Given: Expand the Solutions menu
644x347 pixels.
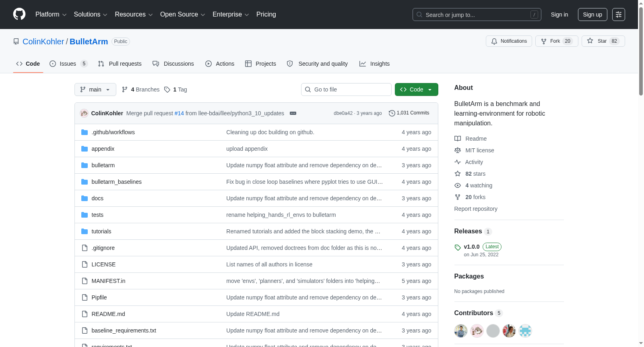Looking at the screenshot, I should click(x=91, y=15).
